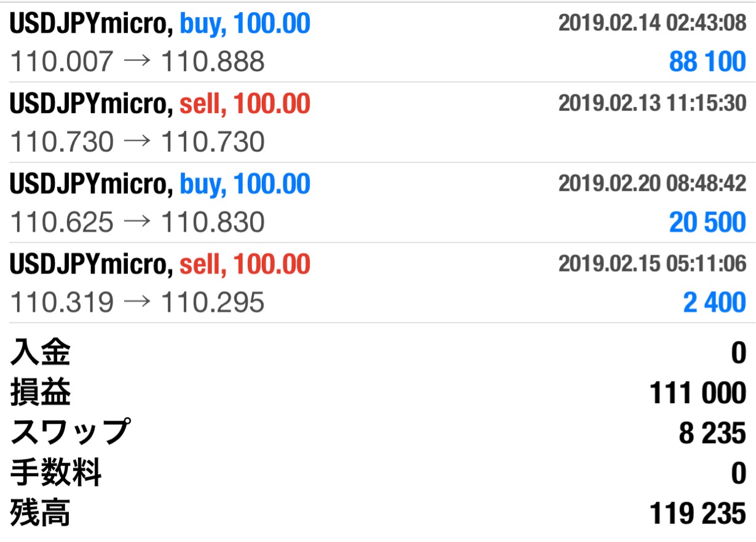Select the 8 235 swap value
This screenshot has height=542, width=756.
(712, 433)
